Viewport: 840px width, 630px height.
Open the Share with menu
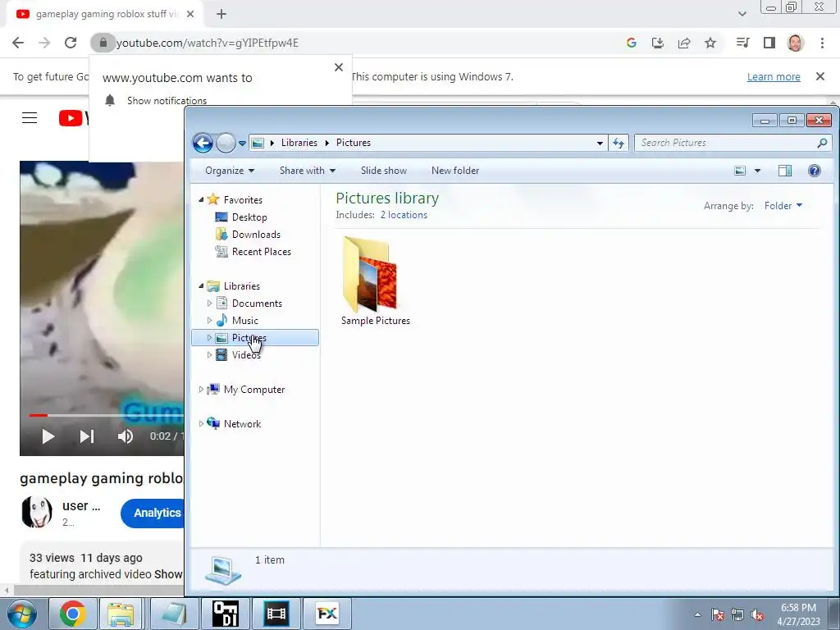coord(308,171)
